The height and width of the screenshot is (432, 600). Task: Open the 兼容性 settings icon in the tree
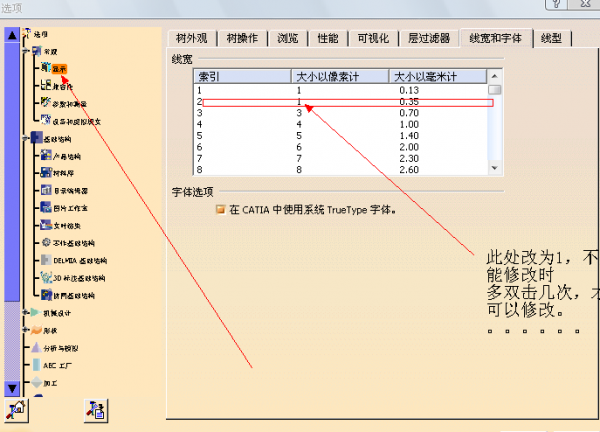coord(46,85)
